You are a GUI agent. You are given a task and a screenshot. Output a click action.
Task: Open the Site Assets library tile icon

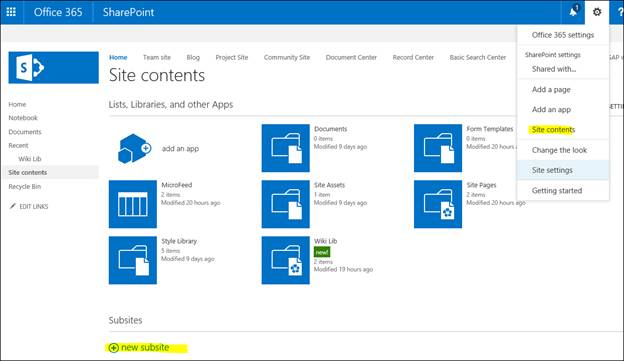pyautogui.click(x=285, y=204)
